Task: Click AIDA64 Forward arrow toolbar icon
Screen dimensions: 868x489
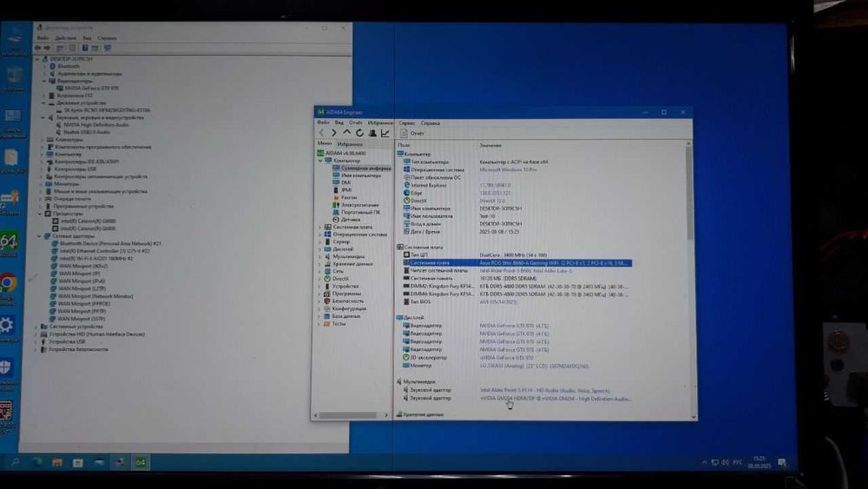Action: 334,133
